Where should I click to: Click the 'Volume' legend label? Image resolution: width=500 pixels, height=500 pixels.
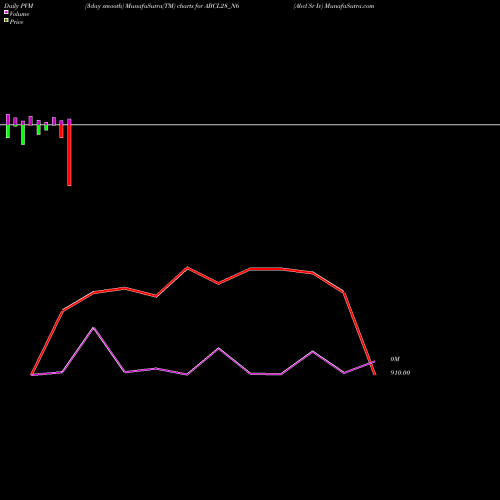[19, 14]
